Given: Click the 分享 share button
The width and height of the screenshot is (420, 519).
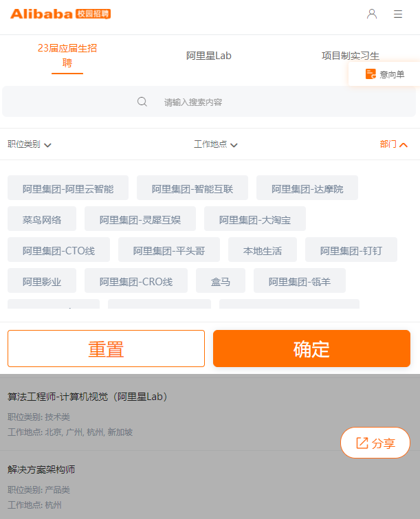Looking at the screenshot, I should [375, 443].
